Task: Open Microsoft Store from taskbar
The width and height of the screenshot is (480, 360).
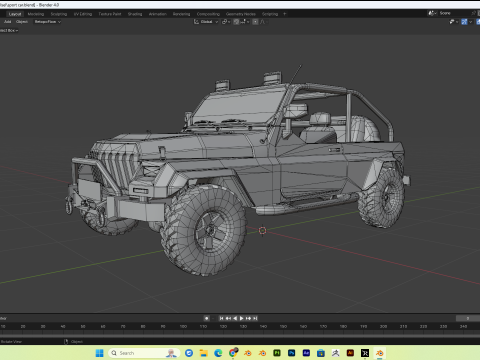Action: (321, 353)
